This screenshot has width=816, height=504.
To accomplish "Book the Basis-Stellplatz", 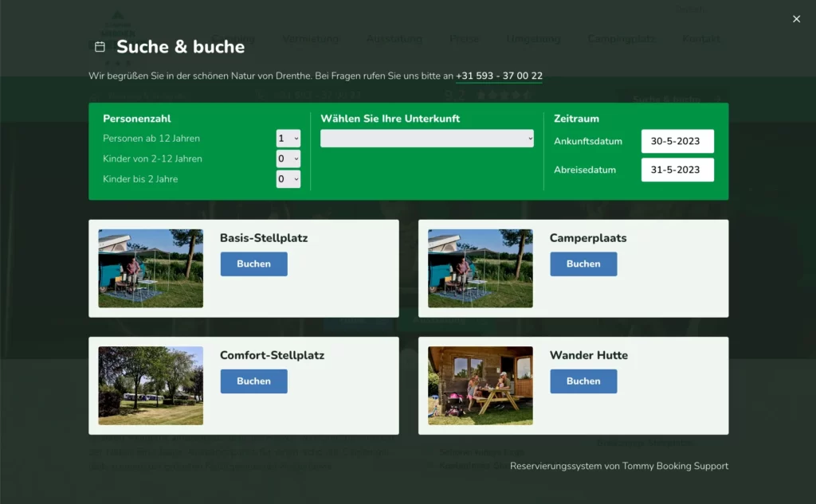I will [254, 264].
